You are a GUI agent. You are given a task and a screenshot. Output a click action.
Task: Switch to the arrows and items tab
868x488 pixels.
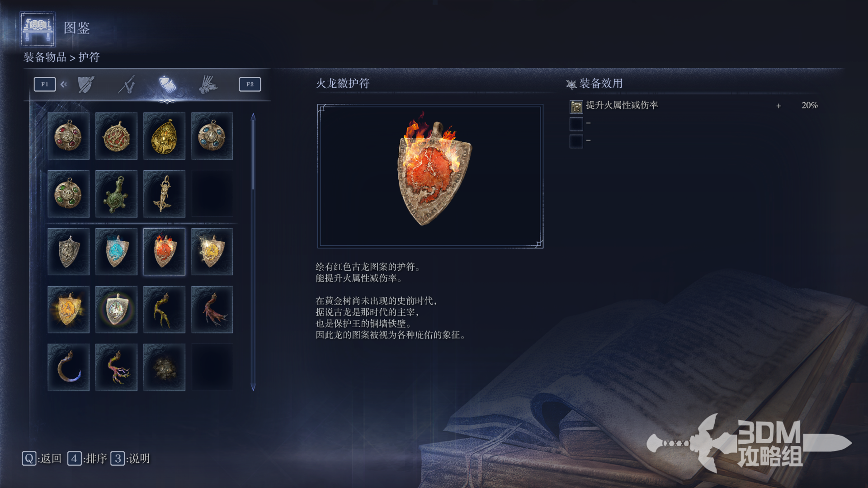(x=208, y=84)
